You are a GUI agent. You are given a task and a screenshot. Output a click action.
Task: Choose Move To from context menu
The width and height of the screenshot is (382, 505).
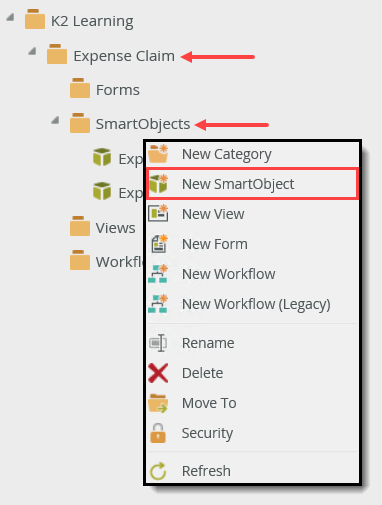(253, 403)
